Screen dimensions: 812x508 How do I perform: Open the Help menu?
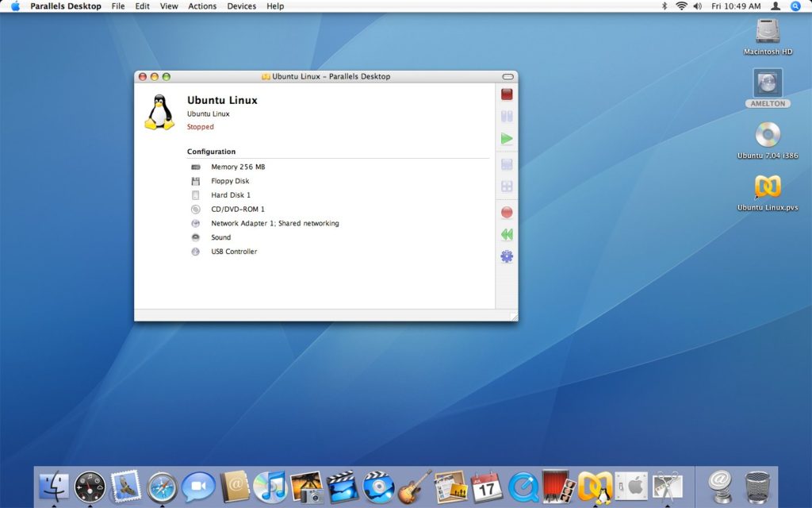point(275,6)
